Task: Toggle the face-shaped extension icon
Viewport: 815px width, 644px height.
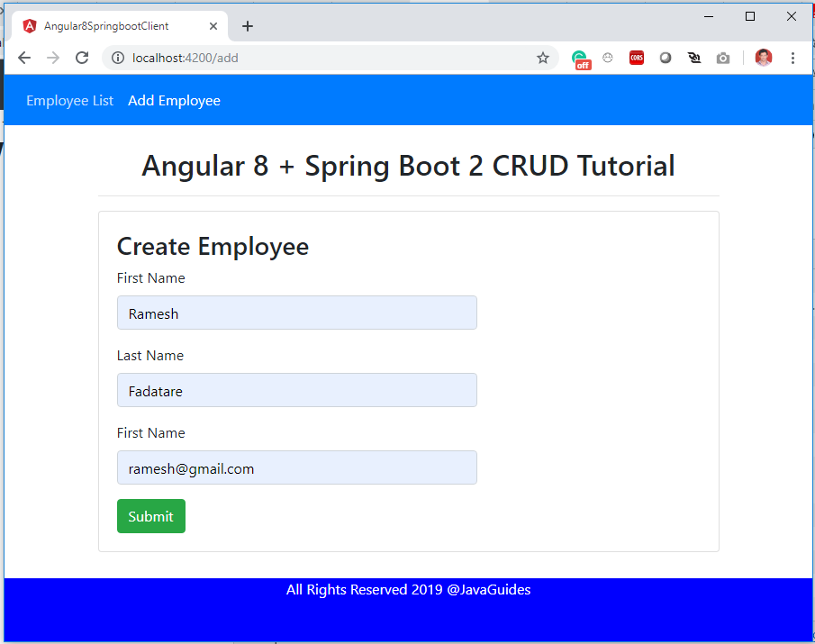Action: (x=608, y=58)
